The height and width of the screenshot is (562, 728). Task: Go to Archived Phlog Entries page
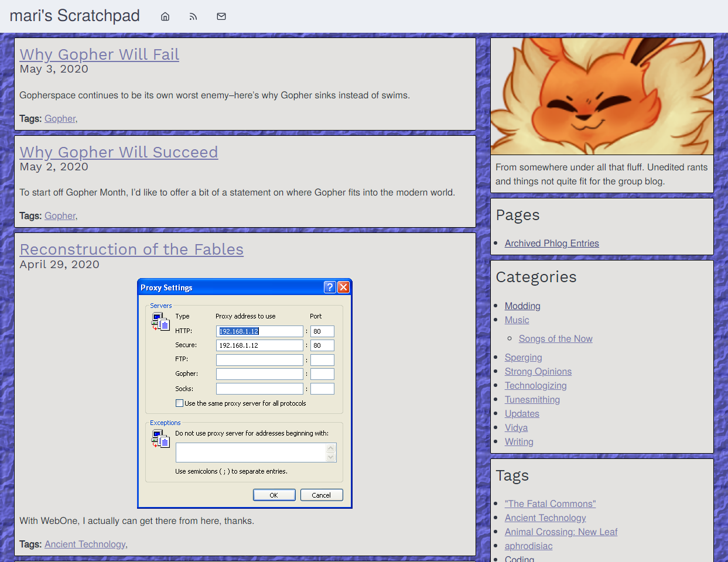[x=552, y=244]
